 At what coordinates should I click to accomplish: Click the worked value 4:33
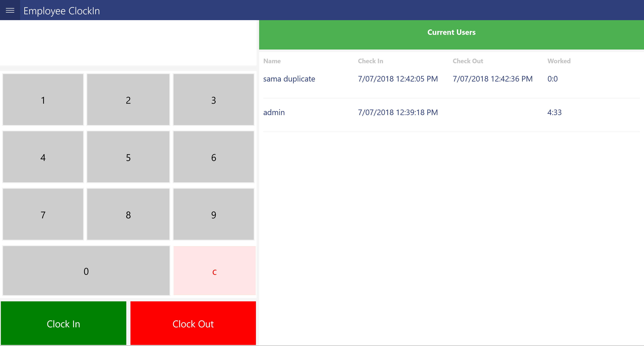point(554,112)
